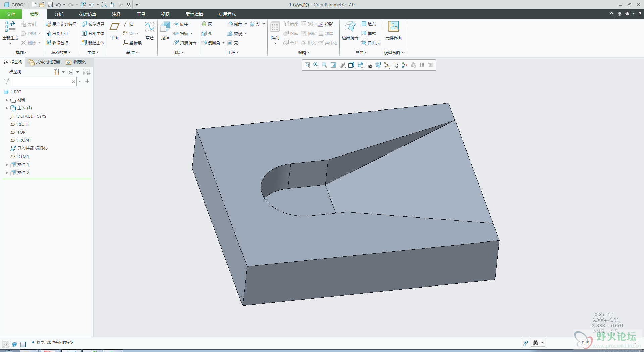Click the Open file folder icon
This screenshot has width=644, height=352.
(42, 5)
